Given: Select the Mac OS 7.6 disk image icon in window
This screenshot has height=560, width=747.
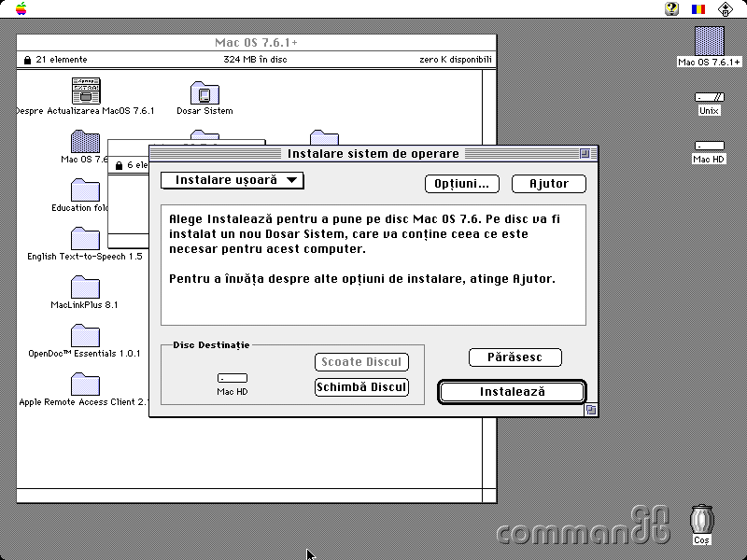Looking at the screenshot, I should coord(85,142).
